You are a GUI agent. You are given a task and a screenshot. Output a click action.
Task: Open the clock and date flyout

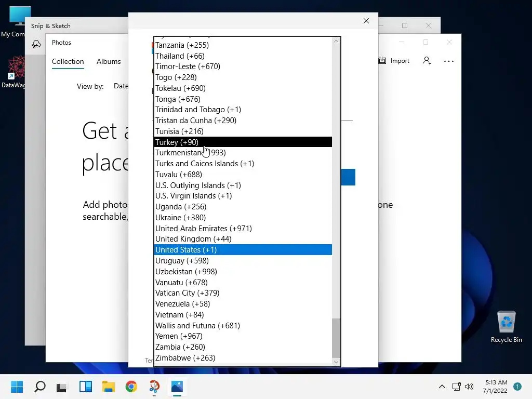(x=495, y=387)
